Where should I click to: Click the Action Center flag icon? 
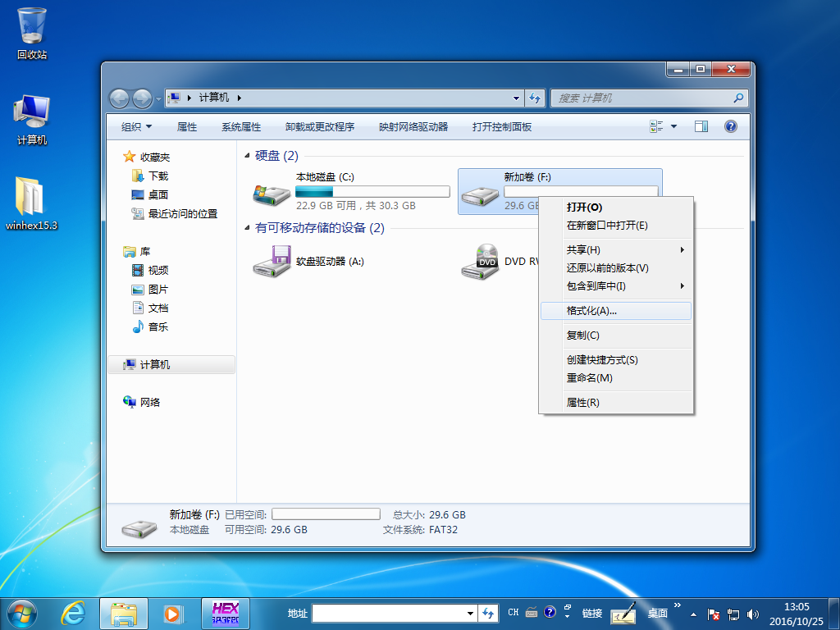click(714, 614)
